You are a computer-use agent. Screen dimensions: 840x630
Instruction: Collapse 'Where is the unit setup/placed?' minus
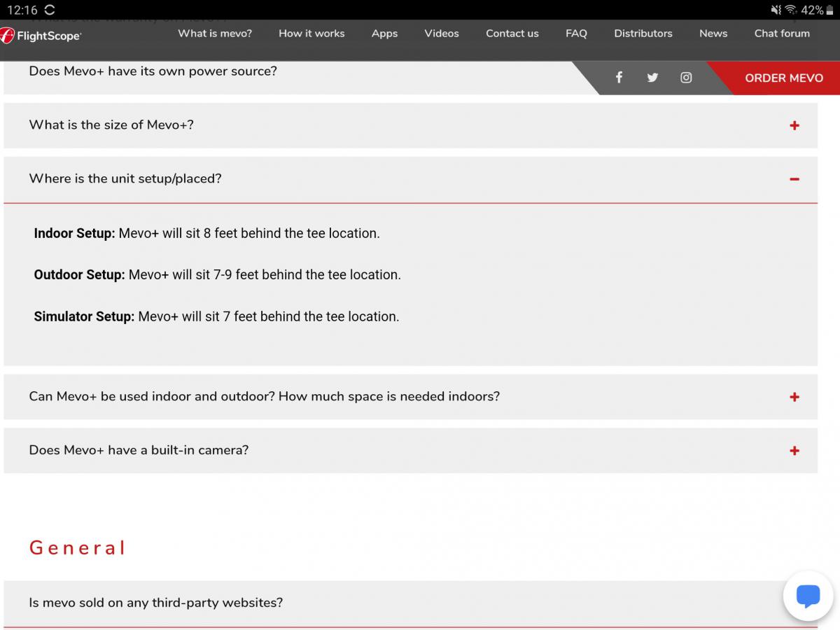[x=794, y=179]
